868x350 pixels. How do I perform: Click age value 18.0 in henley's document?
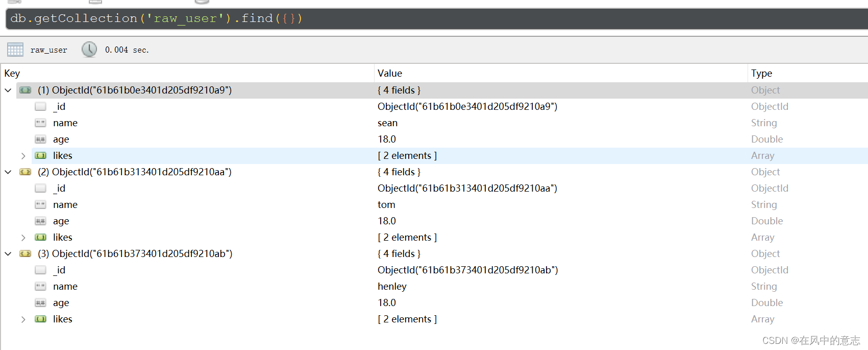387,303
